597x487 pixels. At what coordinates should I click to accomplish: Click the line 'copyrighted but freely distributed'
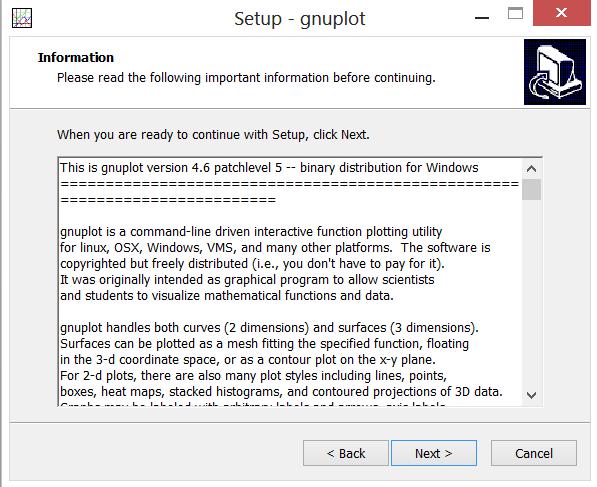coord(252,263)
